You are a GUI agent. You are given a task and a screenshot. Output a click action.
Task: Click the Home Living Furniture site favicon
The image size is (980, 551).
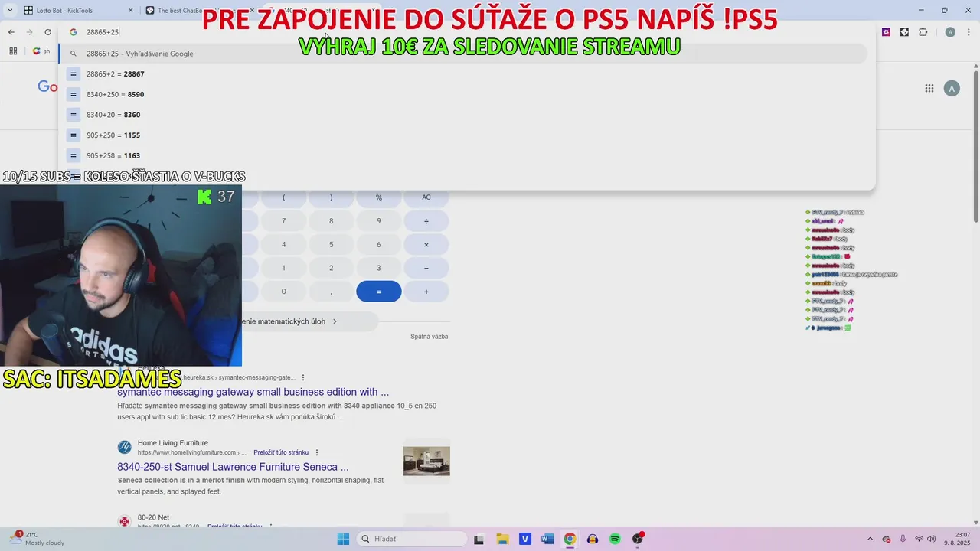tap(124, 448)
